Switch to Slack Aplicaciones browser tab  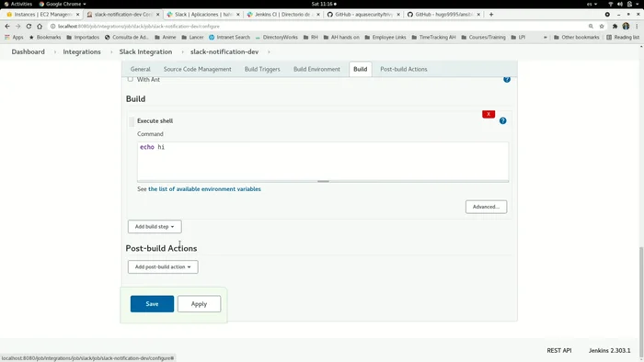click(203, 15)
